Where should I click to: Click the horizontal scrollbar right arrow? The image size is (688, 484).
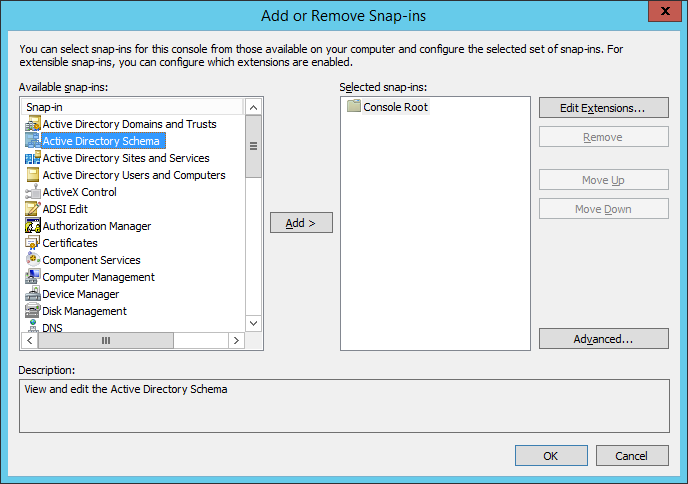click(236, 340)
